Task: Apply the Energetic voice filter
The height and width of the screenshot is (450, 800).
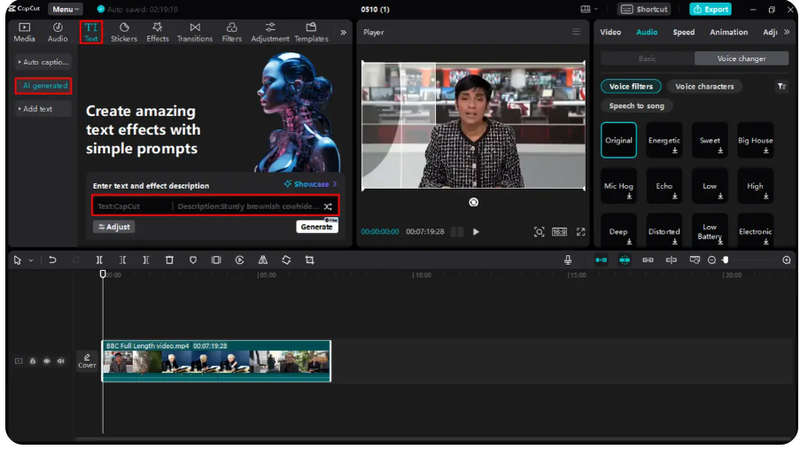Action: [664, 140]
